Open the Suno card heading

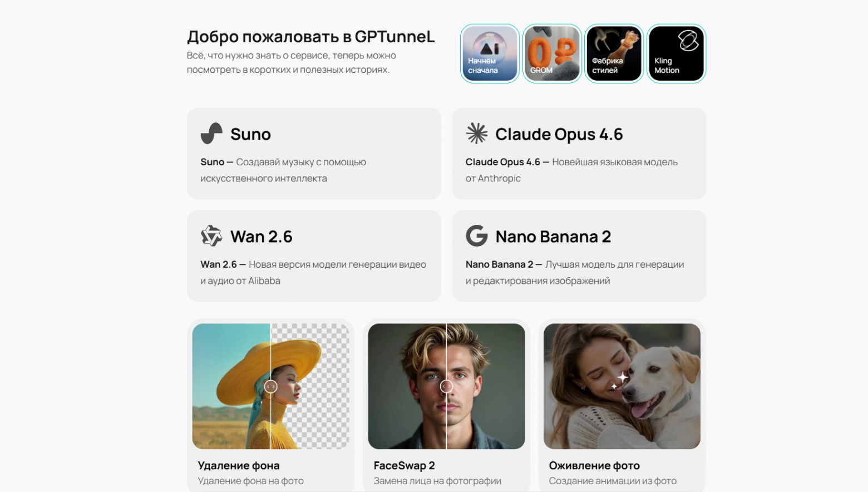coord(250,134)
